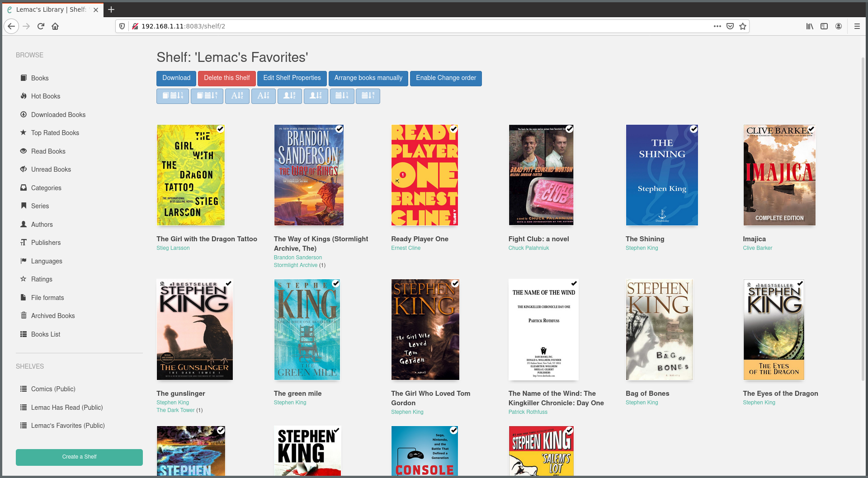Viewport: 868px width, 478px height.
Task: Sort by title Z to A
Action: point(264,96)
